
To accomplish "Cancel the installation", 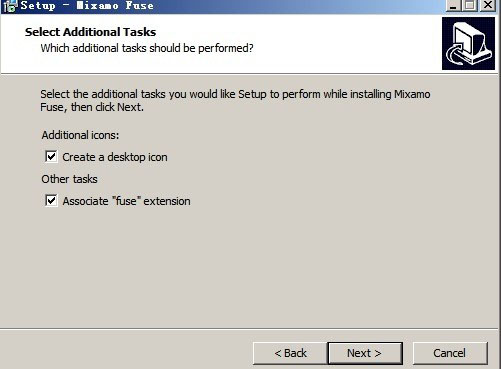I will coord(450,353).
